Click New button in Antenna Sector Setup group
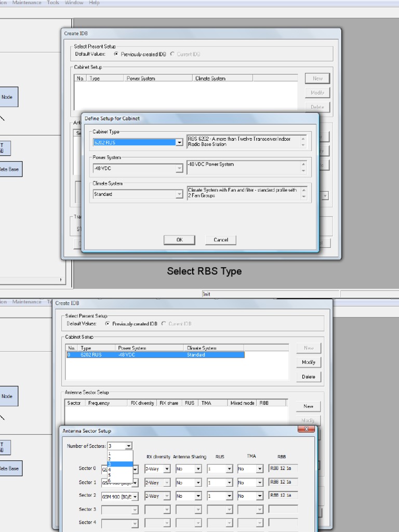The width and height of the screenshot is (399, 532). pos(308,406)
